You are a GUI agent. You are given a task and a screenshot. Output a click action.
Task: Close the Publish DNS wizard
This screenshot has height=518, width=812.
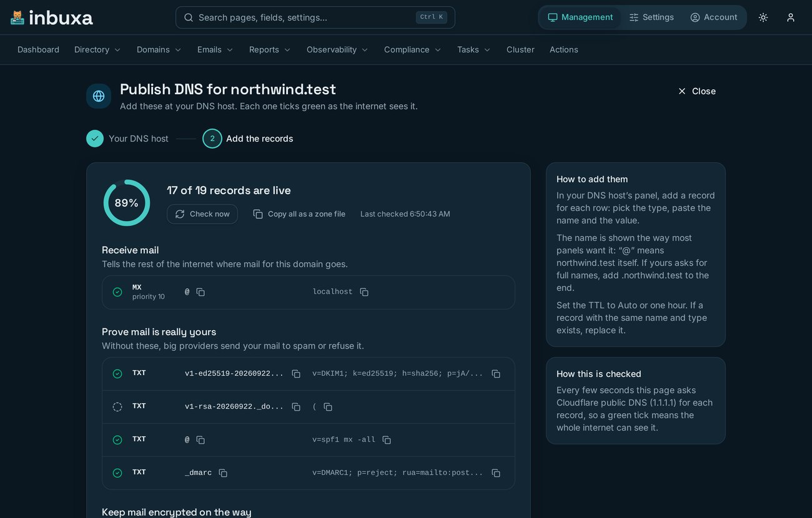697,91
